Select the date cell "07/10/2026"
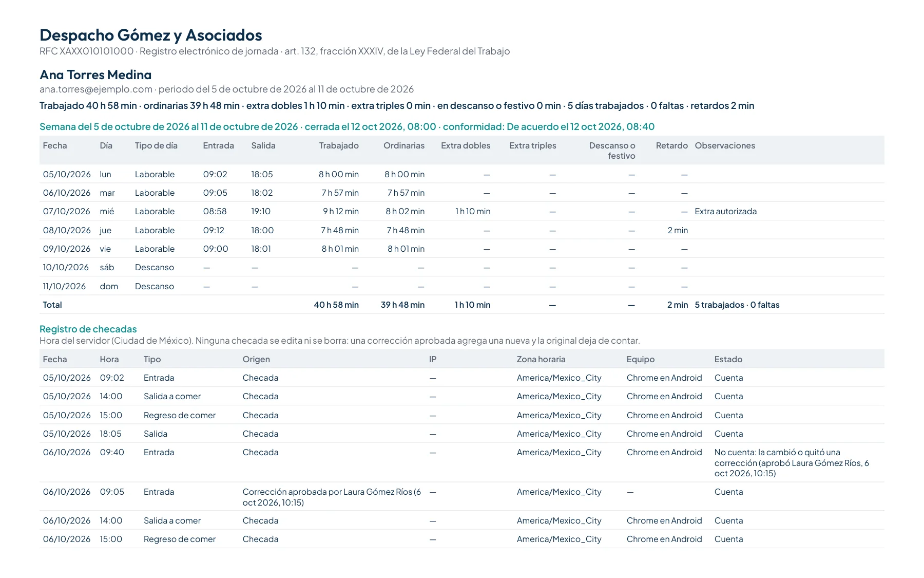 click(x=67, y=212)
